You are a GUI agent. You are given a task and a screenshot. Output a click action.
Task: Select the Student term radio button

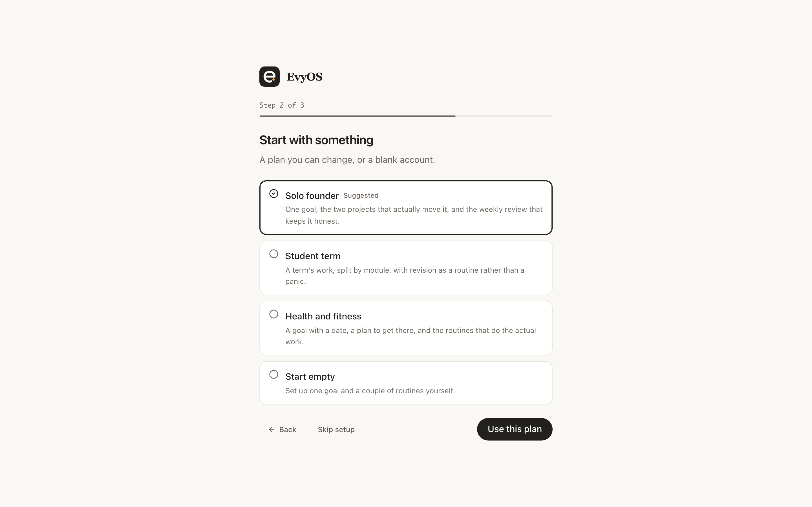[274, 254]
